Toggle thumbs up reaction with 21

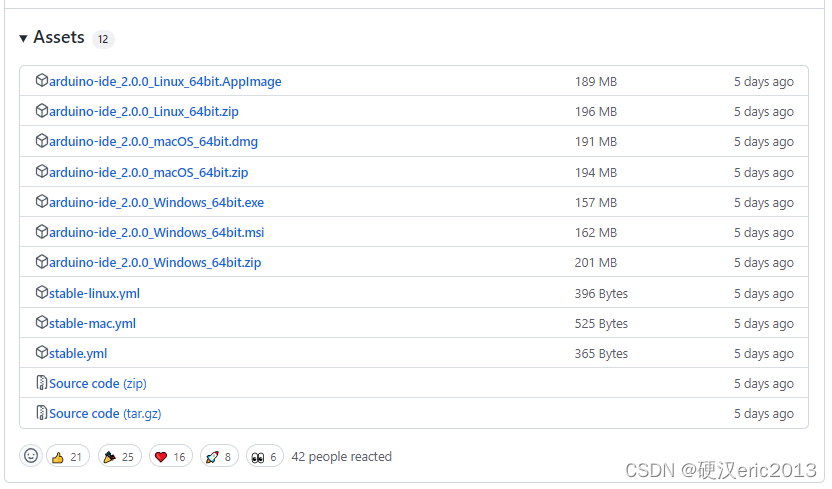[x=68, y=457]
